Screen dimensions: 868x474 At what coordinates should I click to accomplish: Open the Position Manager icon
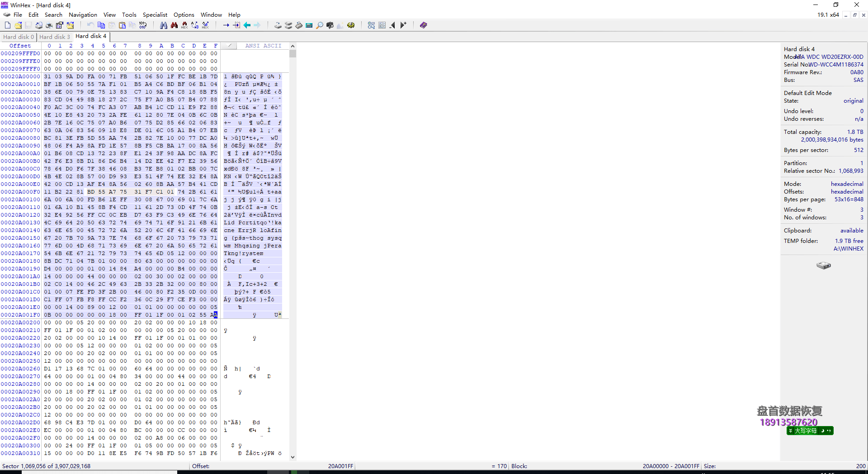pyautogui.click(x=382, y=25)
